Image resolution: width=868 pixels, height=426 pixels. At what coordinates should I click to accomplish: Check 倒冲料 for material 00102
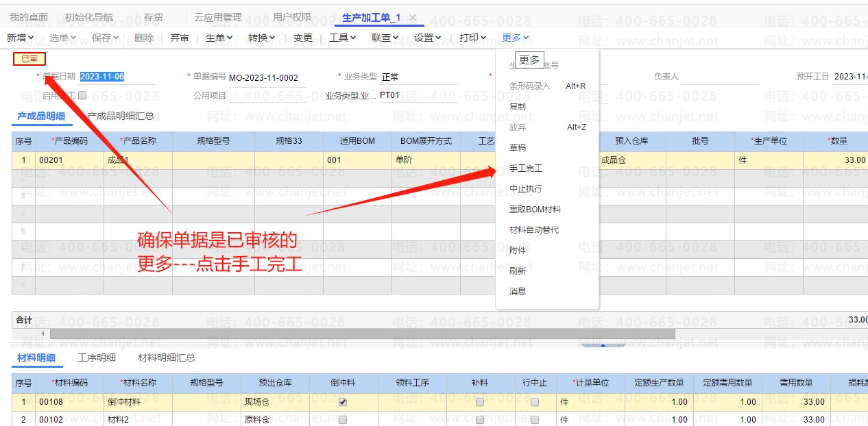343,419
